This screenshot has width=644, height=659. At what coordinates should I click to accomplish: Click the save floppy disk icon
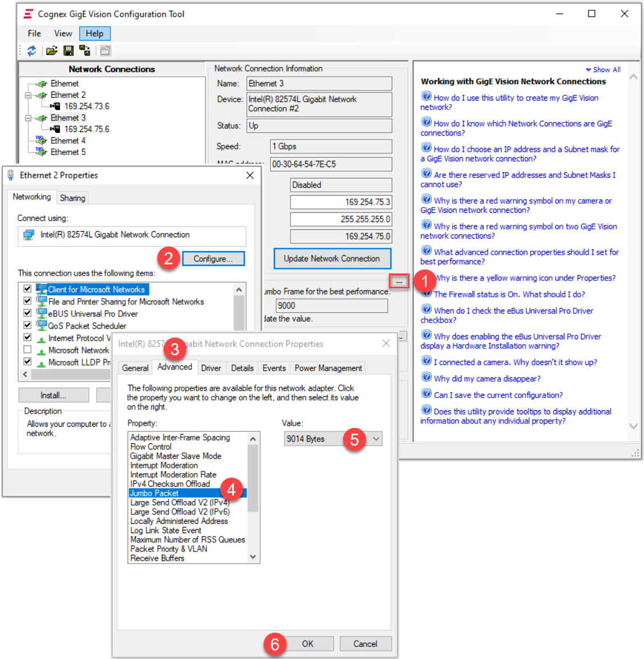pos(69,51)
